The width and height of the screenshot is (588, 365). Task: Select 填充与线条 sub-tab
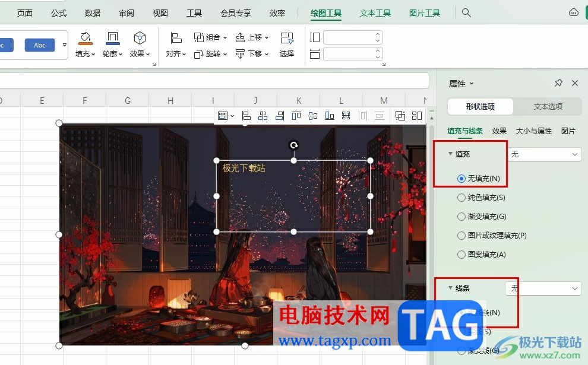tap(465, 131)
